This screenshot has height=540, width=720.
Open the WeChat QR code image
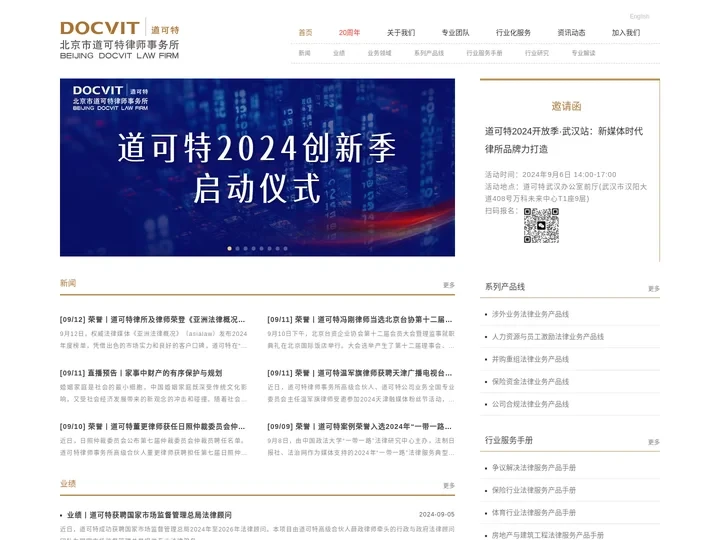pyautogui.click(x=541, y=225)
